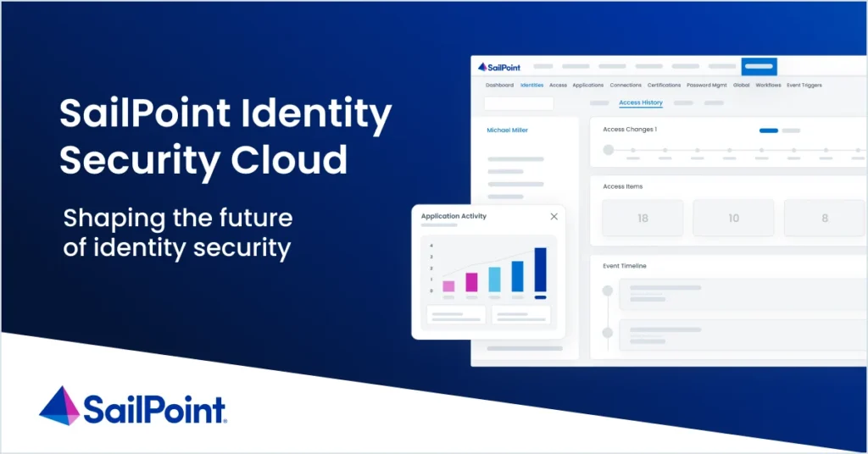Go to the Applications menu item

[588, 86]
